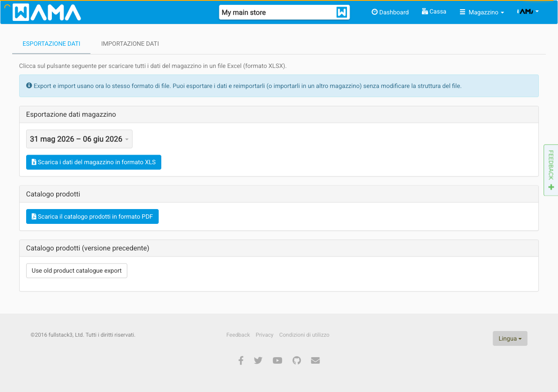The height and width of the screenshot is (392, 558).
Task: Open the date range picker 31 mag 2026
Action: point(79,139)
